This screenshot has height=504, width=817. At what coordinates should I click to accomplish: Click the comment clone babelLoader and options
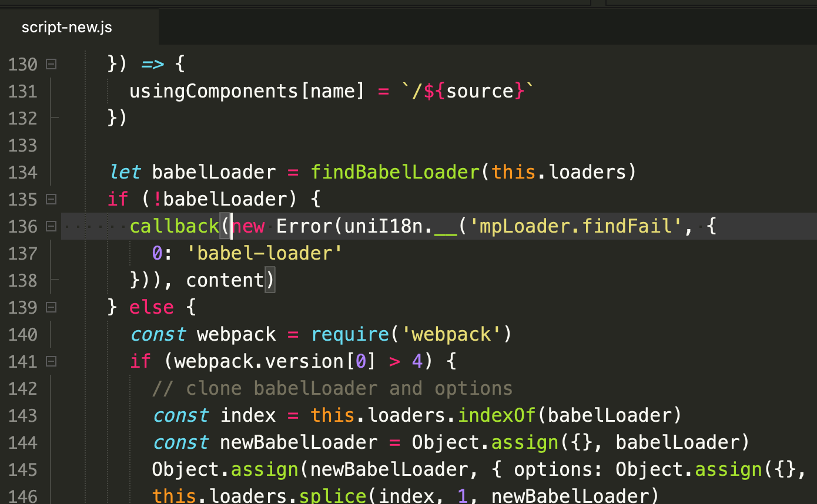(x=332, y=389)
